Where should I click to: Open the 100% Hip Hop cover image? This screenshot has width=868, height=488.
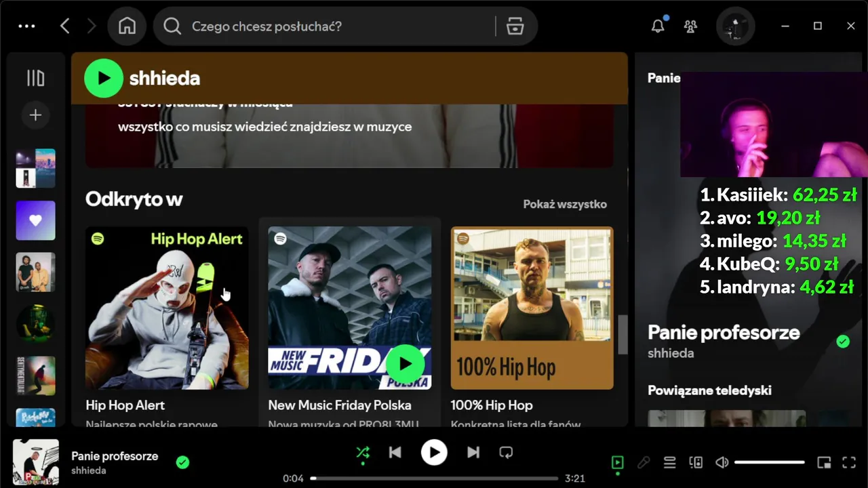pos(532,308)
